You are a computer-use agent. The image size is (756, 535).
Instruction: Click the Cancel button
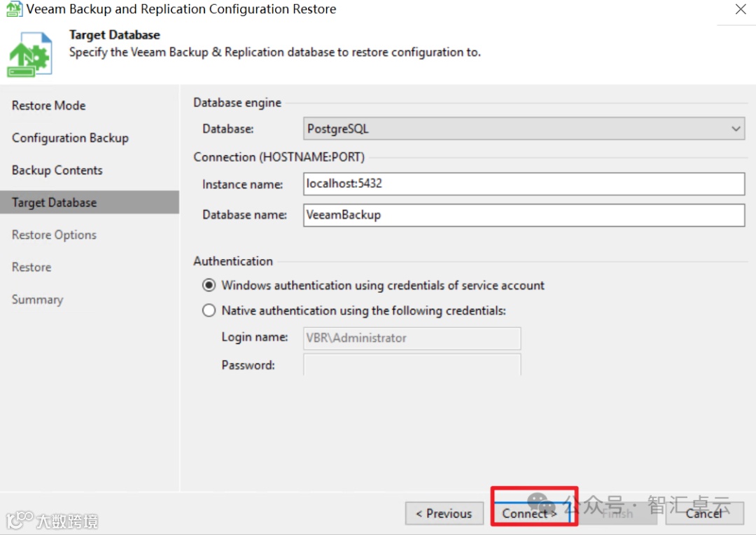[704, 513]
